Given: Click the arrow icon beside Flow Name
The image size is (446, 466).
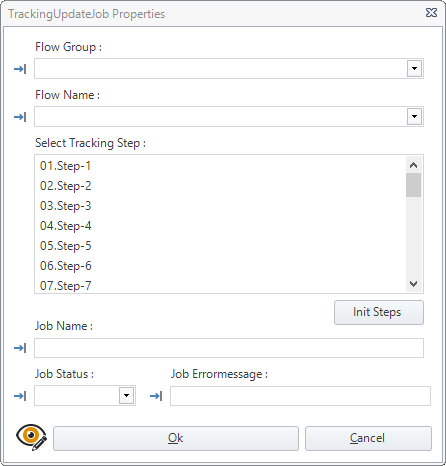Looking at the screenshot, I should pyautogui.click(x=20, y=117).
